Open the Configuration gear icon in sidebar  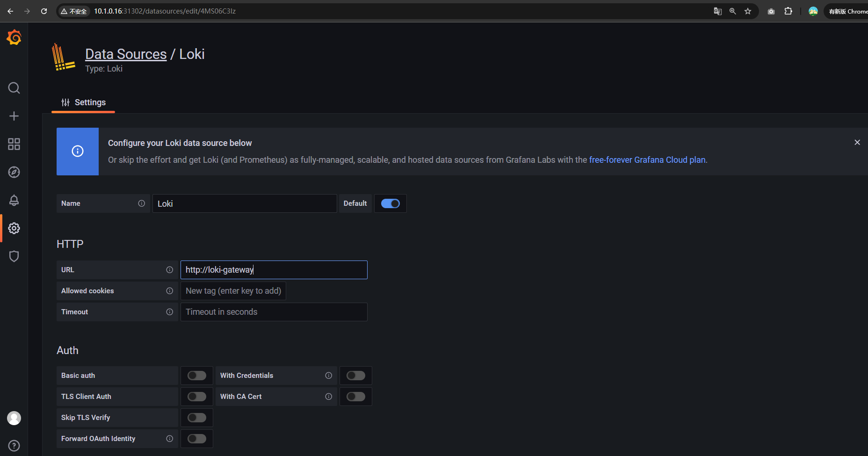[x=14, y=228]
